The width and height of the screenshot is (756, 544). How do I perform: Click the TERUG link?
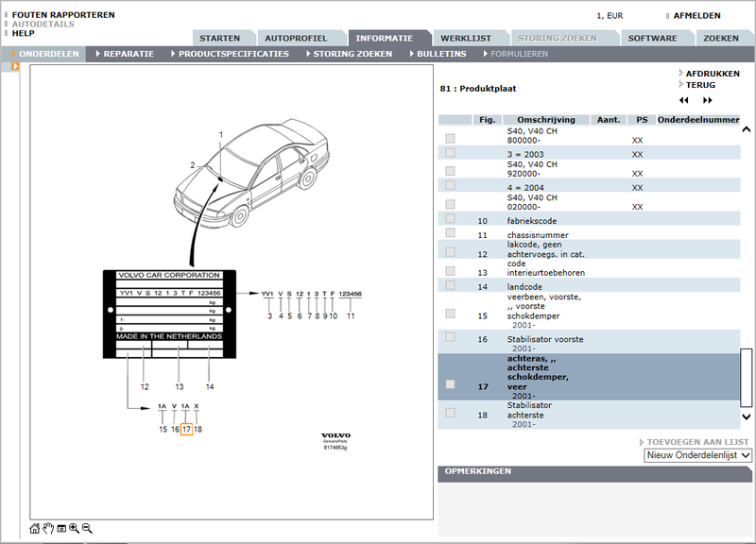pos(700,85)
